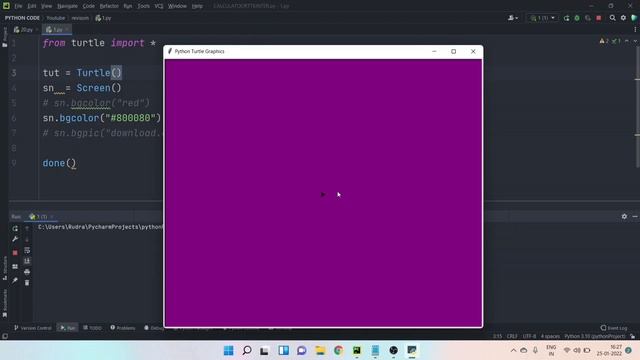Show hidden tray icons chevron
Screen dimensions: 640x360
tap(513, 350)
